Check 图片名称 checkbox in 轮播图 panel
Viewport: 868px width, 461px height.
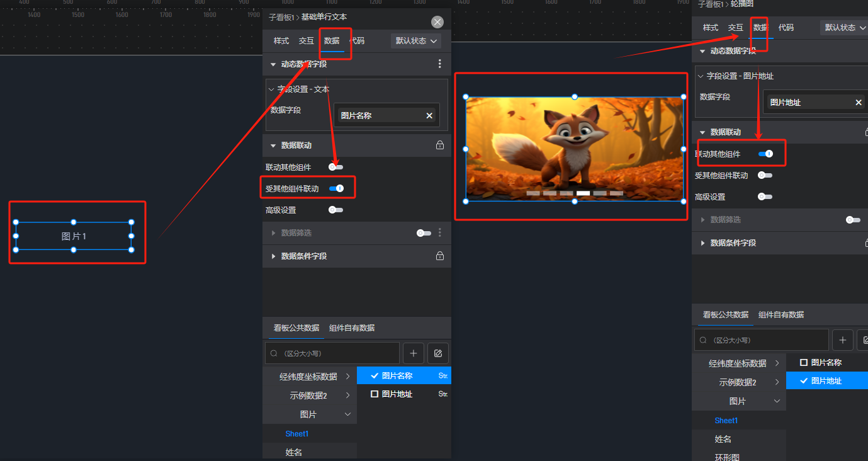click(804, 362)
